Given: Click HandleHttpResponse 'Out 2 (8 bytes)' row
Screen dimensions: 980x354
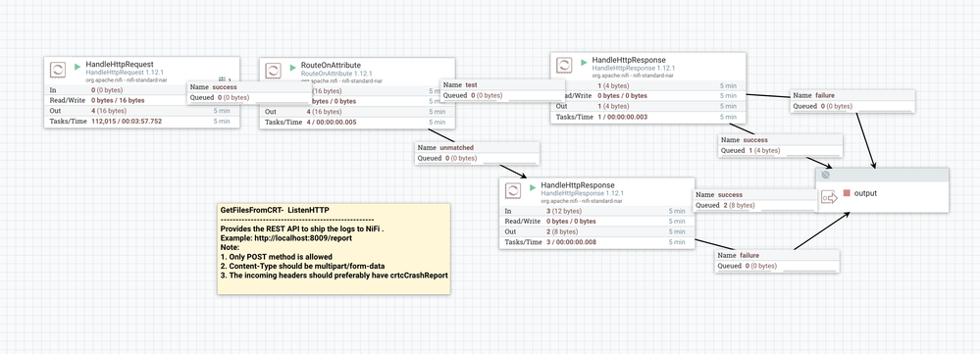Looking at the screenshot, I should [x=596, y=231].
